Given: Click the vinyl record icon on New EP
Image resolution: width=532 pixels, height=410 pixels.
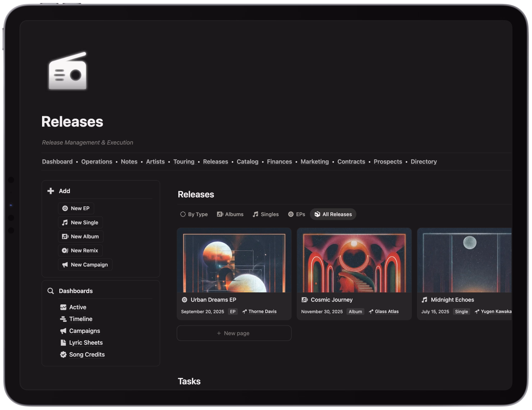Looking at the screenshot, I should click(x=65, y=208).
